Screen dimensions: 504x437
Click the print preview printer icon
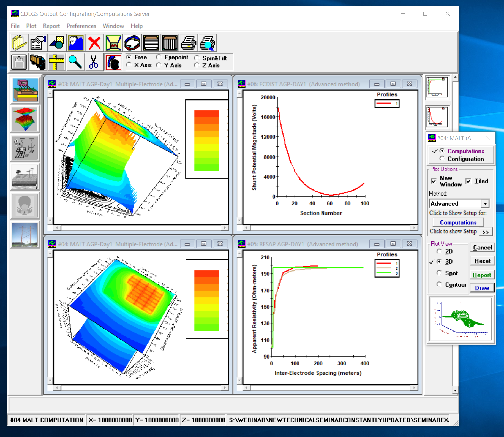[208, 43]
